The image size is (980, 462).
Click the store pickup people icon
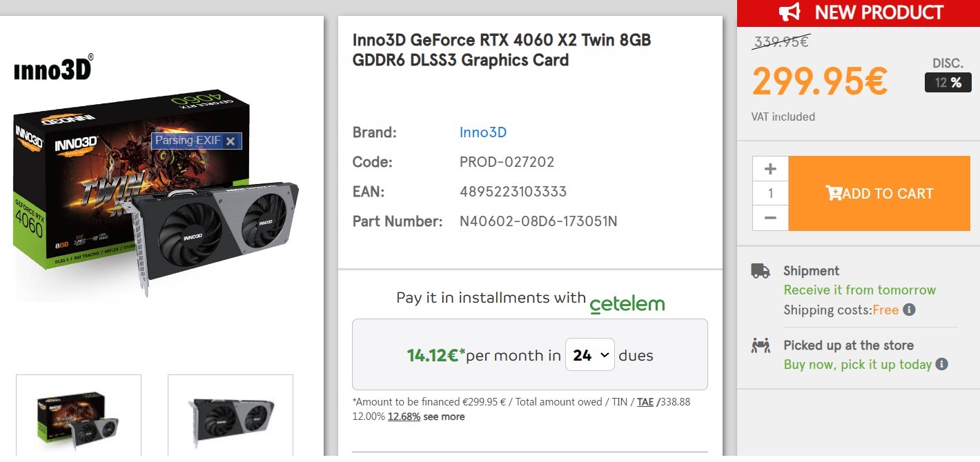pyautogui.click(x=761, y=345)
